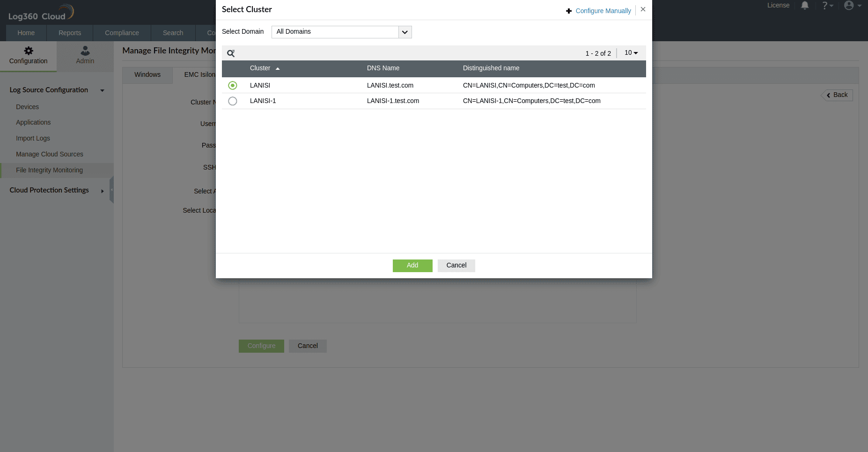Screen dimensions: 868x452
Task: Select the LANISI cluster radio button
Action: point(233,85)
